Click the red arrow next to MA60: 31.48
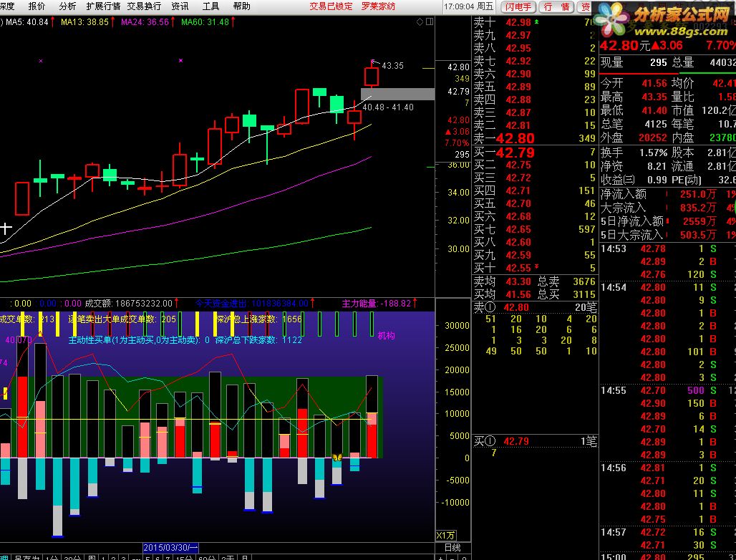This screenshot has height=560, width=736. pyautogui.click(x=233, y=21)
